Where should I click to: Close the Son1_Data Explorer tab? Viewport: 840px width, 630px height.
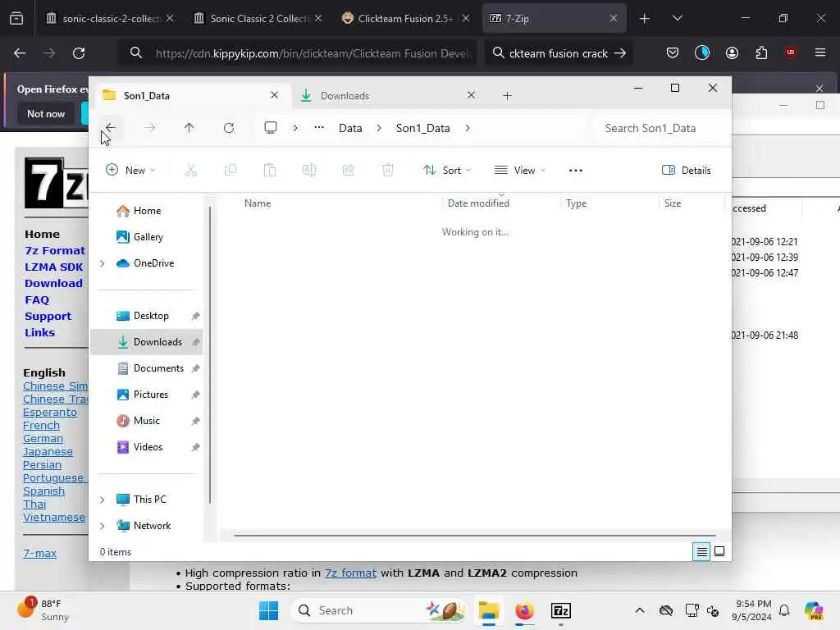pos(274,95)
